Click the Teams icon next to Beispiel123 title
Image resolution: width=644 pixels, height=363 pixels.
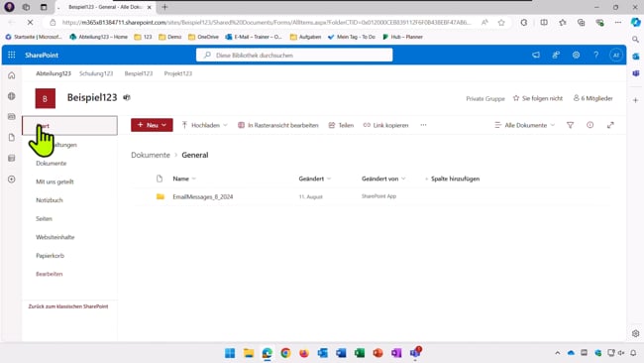point(127,97)
